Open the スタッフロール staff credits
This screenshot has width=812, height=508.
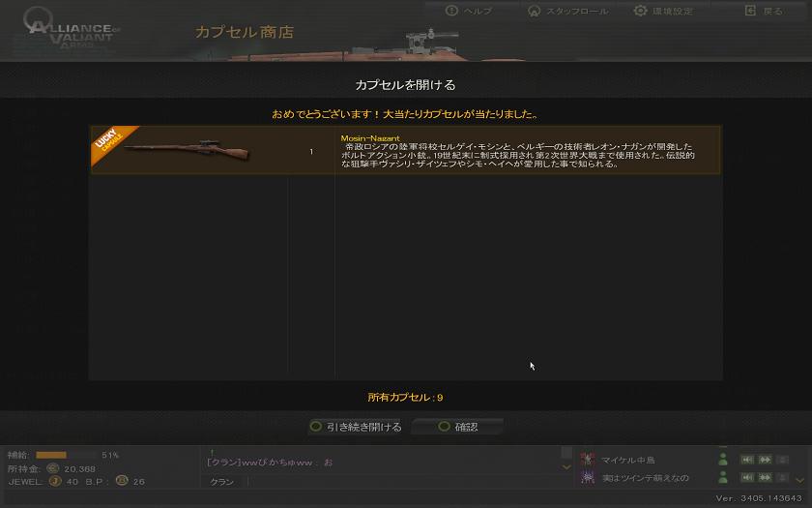[534, 11]
